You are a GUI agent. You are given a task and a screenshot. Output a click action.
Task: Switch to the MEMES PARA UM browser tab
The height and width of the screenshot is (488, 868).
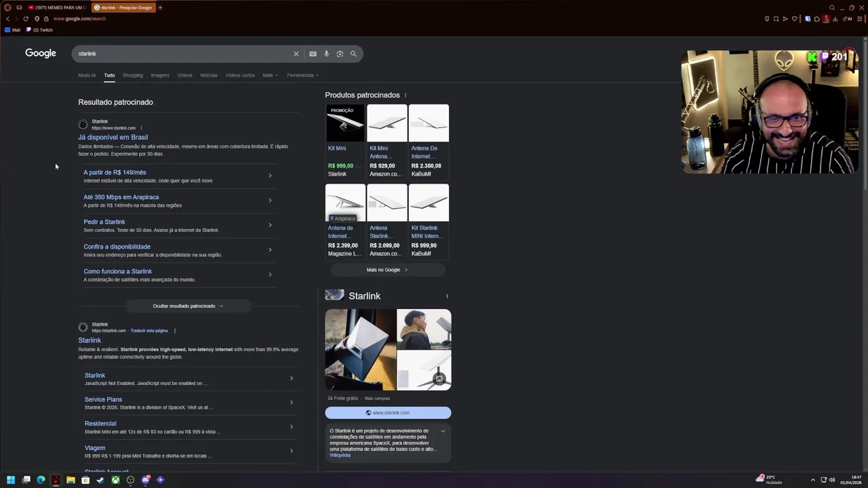point(58,7)
